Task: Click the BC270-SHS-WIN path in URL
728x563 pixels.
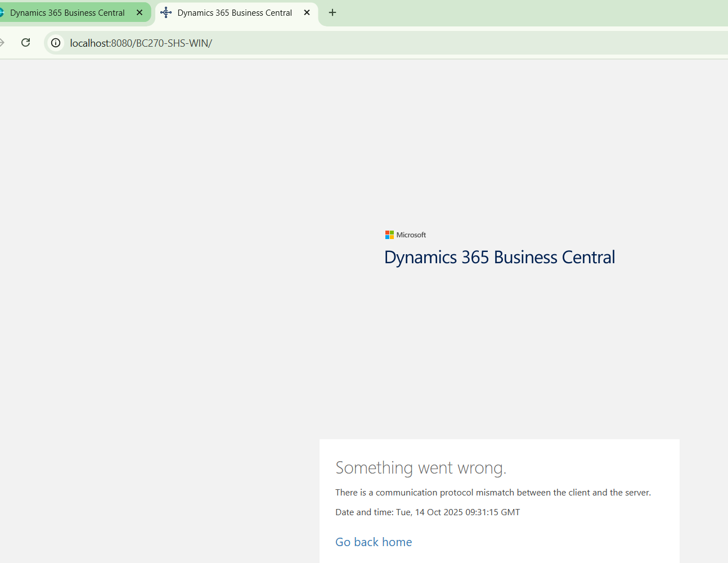Action: [172, 43]
